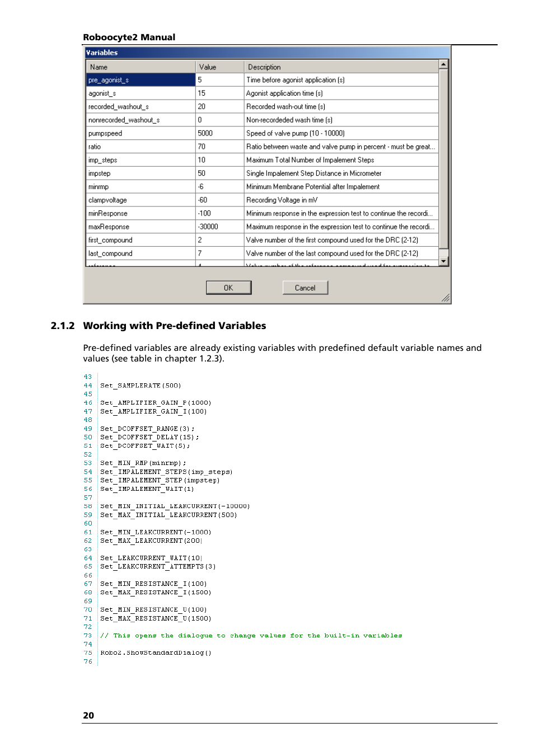Image resolution: width=534 pixels, height=756 pixels.
Task: Click value 5 of pre_agonist_s
Action: pos(200,80)
